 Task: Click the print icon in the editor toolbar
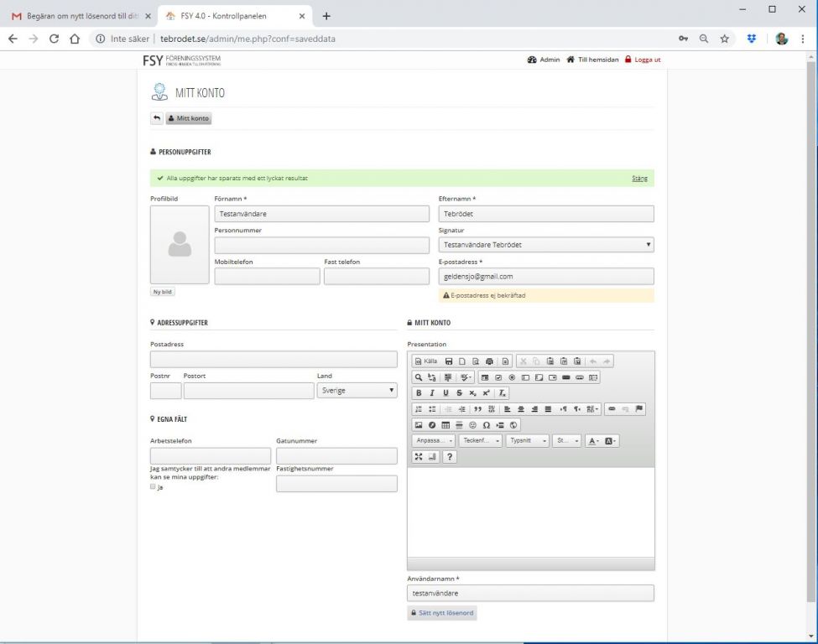pos(489,361)
